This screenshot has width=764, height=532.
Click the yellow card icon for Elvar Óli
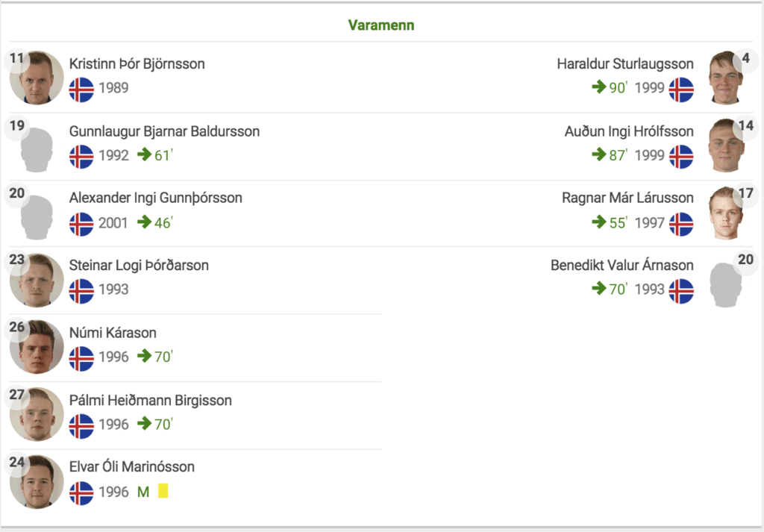[163, 491]
